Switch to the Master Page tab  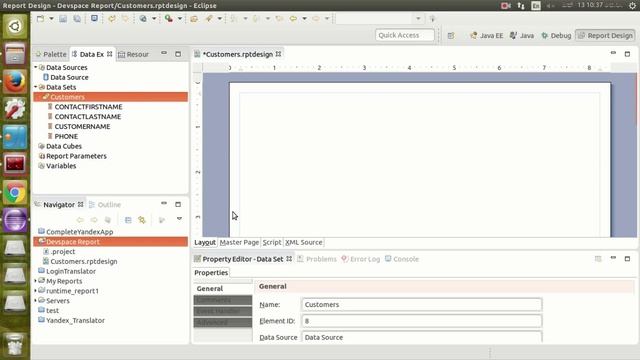tap(239, 242)
